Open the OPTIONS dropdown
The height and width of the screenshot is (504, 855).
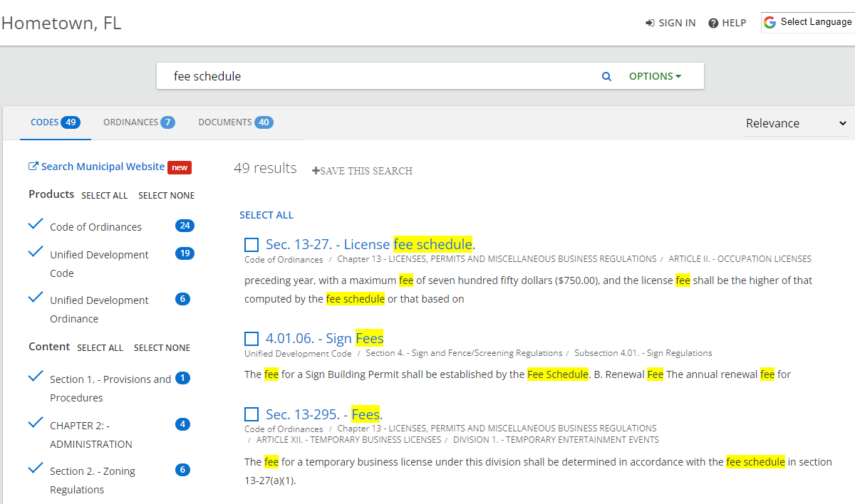point(655,76)
